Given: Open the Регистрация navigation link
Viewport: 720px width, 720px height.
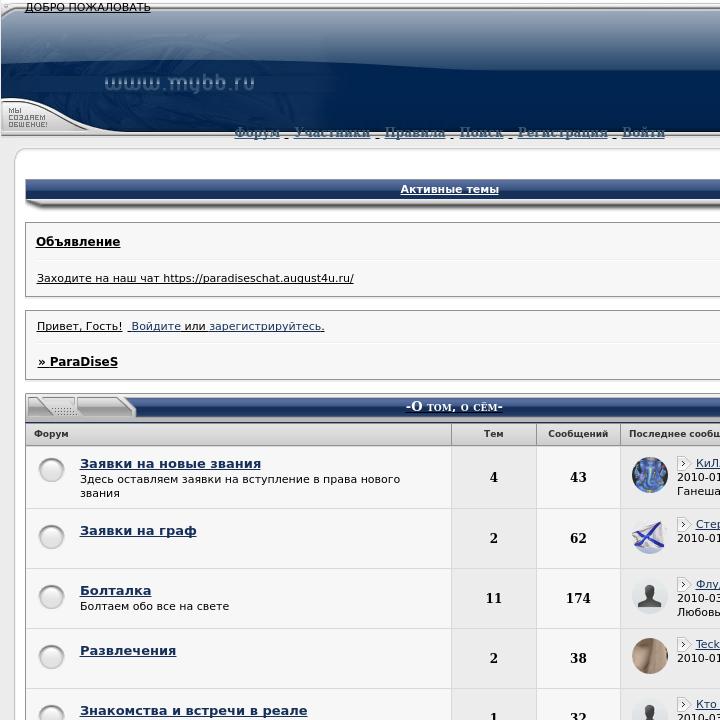Looking at the screenshot, I should tap(562, 133).
